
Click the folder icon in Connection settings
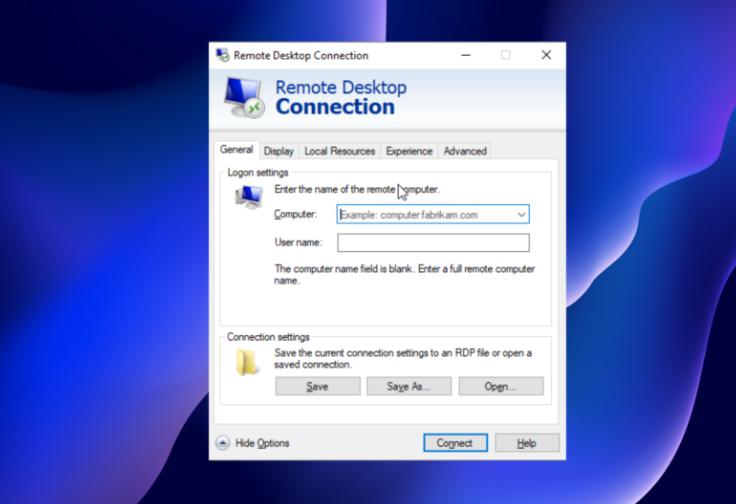point(247,362)
